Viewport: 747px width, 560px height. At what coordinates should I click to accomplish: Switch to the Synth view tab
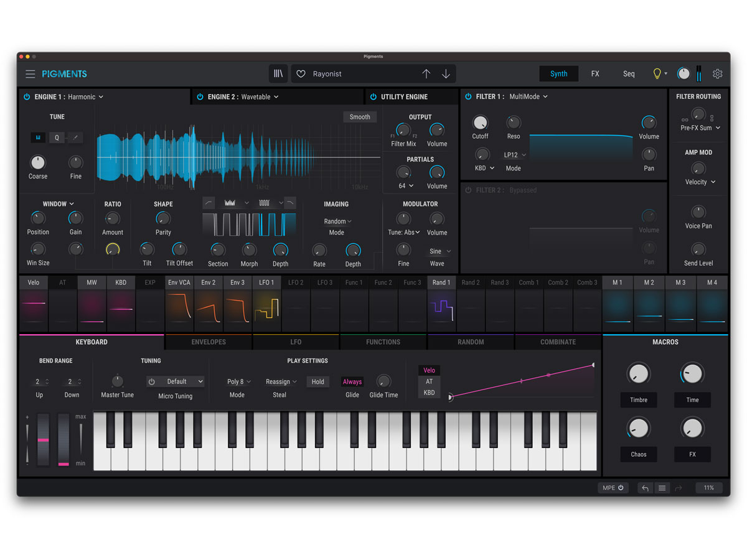coord(558,73)
